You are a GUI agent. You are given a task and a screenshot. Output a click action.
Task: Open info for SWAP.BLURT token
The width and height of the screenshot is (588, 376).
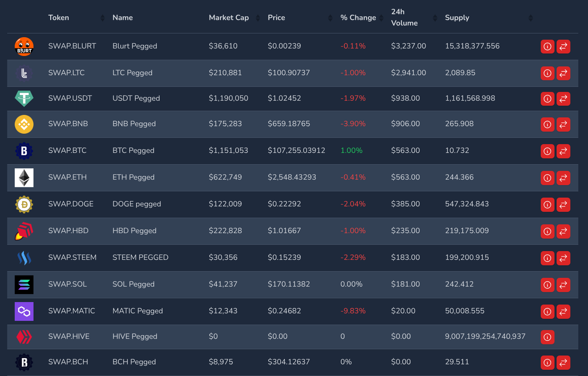pyautogui.click(x=547, y=47)
